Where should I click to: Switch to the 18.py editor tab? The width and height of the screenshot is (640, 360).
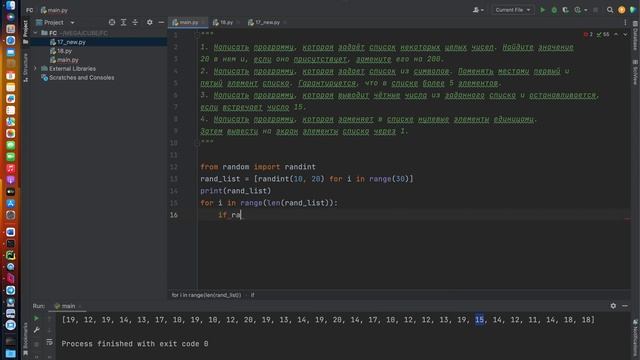click(x=226, y=22)
